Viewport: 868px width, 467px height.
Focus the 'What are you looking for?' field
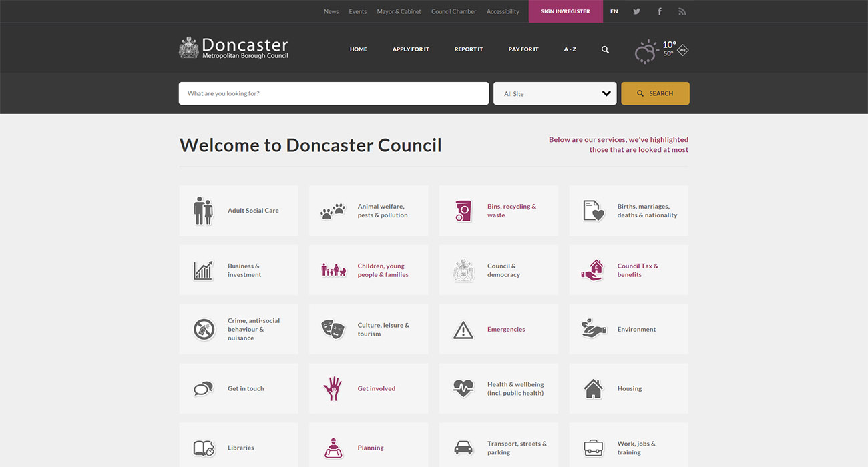(334, 93)
